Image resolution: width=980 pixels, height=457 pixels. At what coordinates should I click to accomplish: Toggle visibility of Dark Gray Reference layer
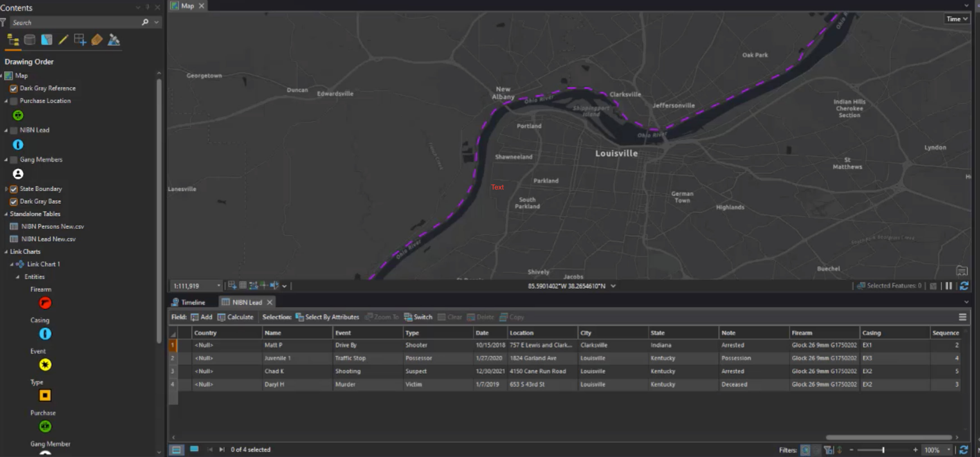(x=13, y=88)
